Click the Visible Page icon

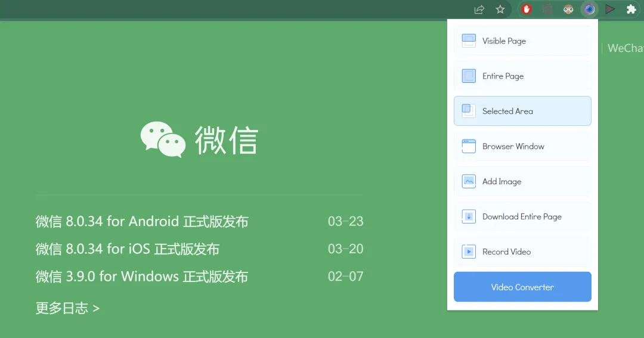click(469, 41)
